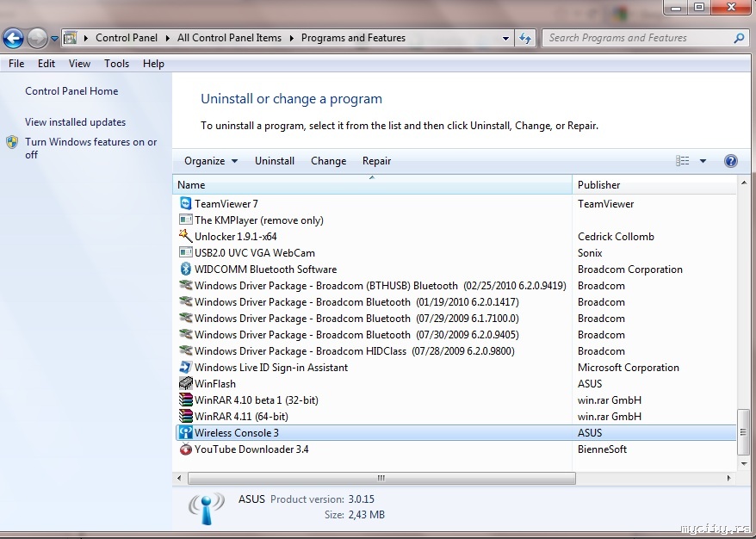Select the BienneSoft publisher cell

(602, 449)
